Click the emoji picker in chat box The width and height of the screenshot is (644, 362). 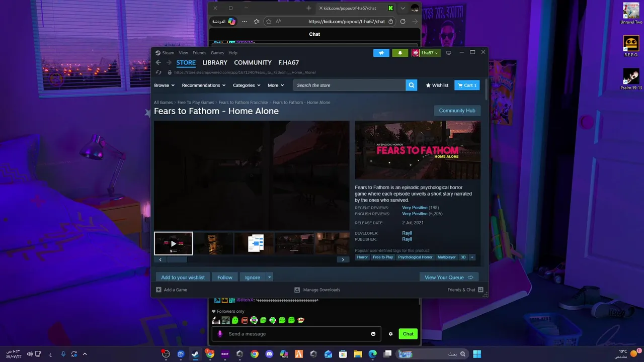373,334
